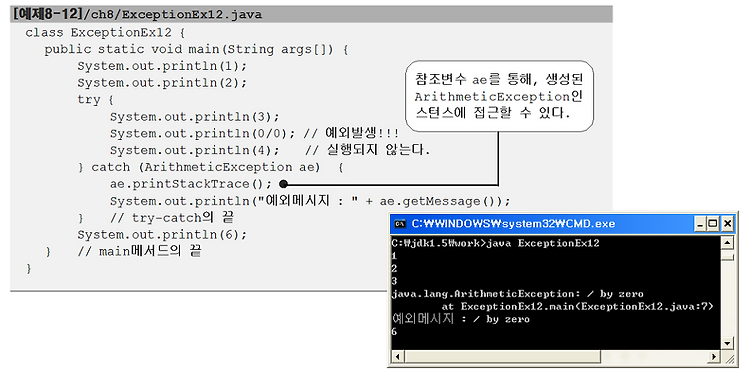Click the 'try {' code line

[96, 100]
